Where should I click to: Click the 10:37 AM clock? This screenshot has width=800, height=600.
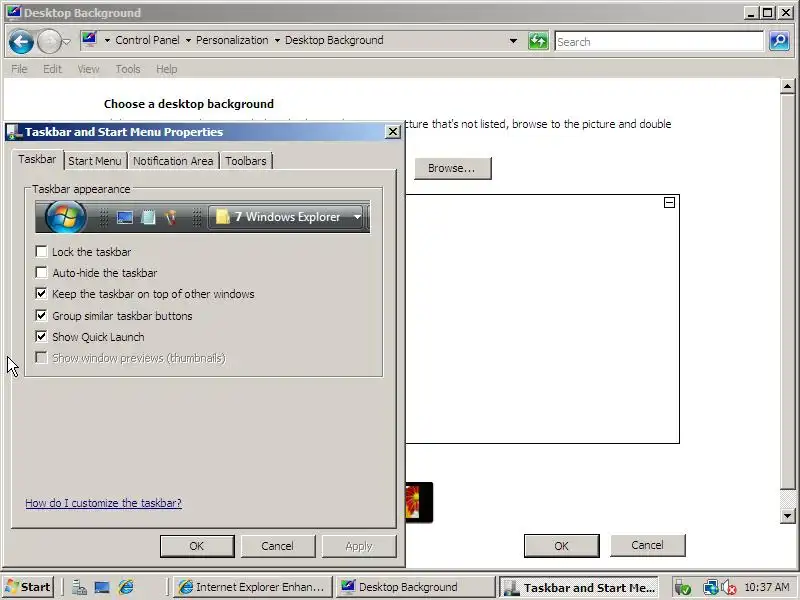(x=767, y=587)
